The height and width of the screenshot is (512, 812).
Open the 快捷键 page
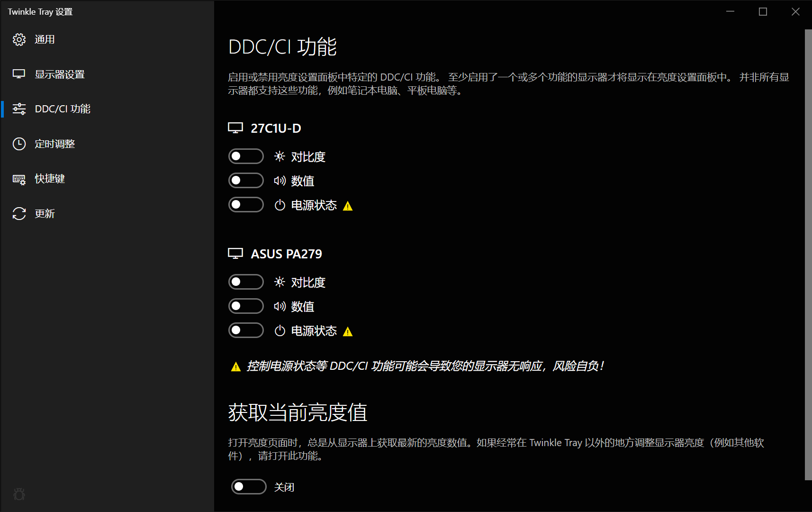pos(107,179)
